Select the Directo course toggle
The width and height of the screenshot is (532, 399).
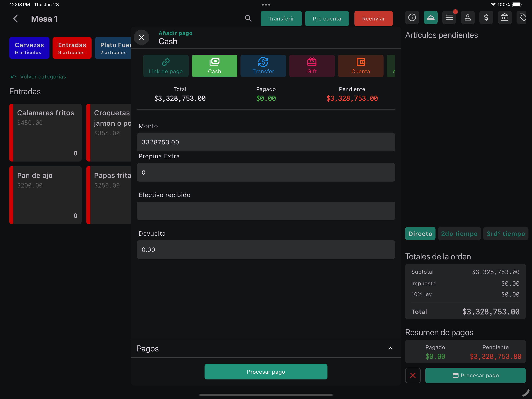(420, 234)
